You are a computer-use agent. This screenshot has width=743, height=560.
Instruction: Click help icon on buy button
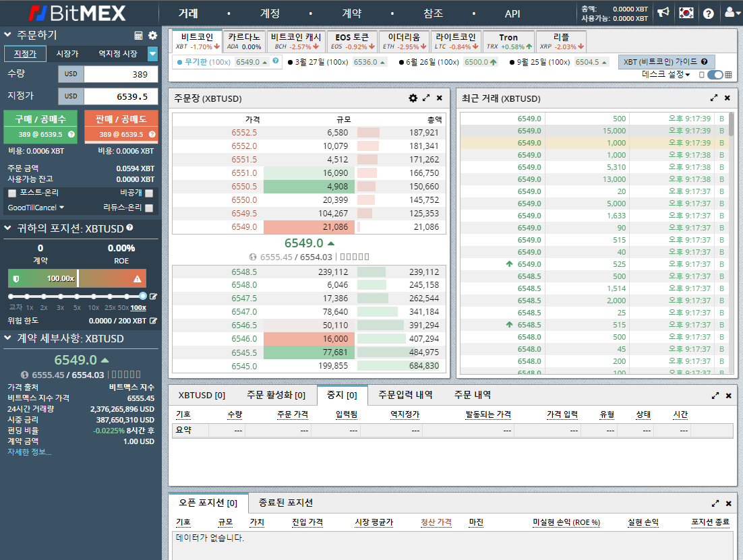click(x=71, y=134)
